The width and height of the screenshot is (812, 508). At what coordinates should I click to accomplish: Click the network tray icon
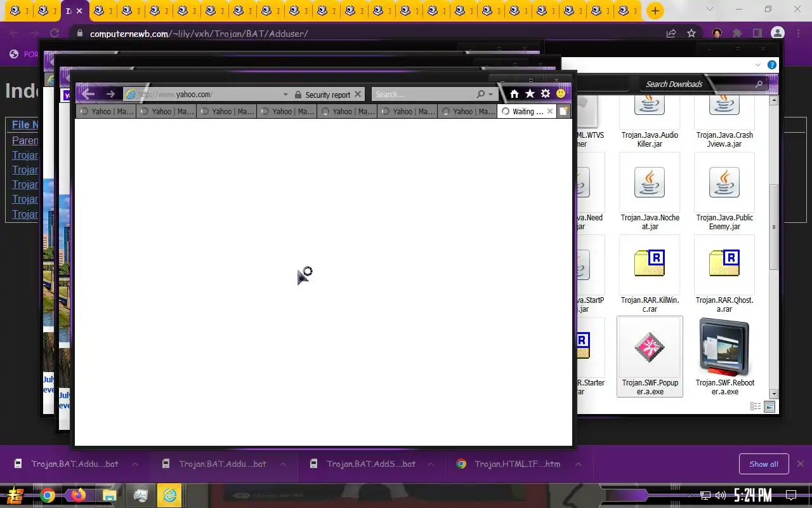coord(705,495)
